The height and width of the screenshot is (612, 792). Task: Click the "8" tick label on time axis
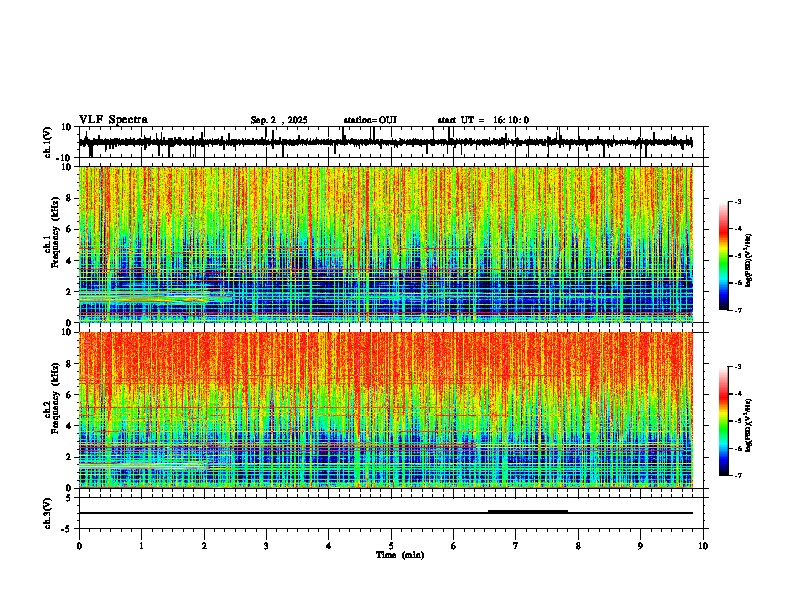(578, 546)
